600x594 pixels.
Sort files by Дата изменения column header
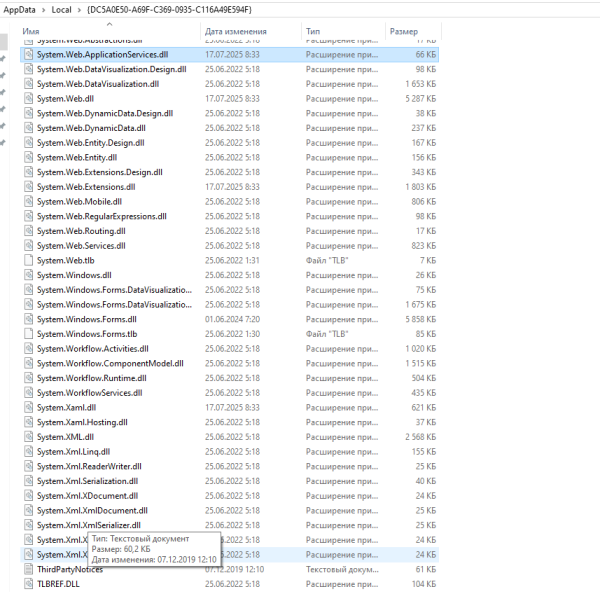pyautogui.click(x=236, y=31)
